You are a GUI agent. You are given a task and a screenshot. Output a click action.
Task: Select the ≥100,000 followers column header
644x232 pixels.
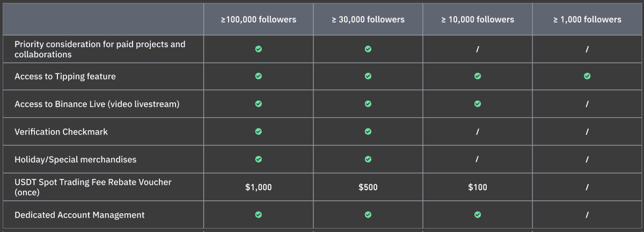click(258, 20)
